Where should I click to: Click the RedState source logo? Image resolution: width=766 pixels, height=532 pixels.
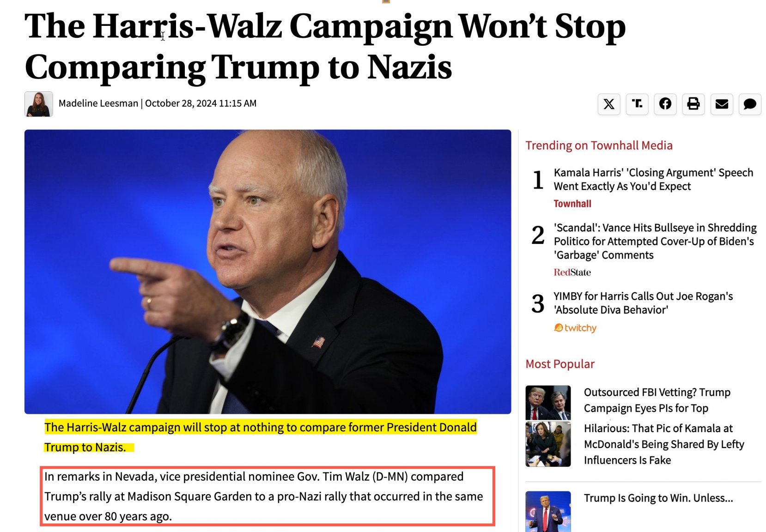572,272
